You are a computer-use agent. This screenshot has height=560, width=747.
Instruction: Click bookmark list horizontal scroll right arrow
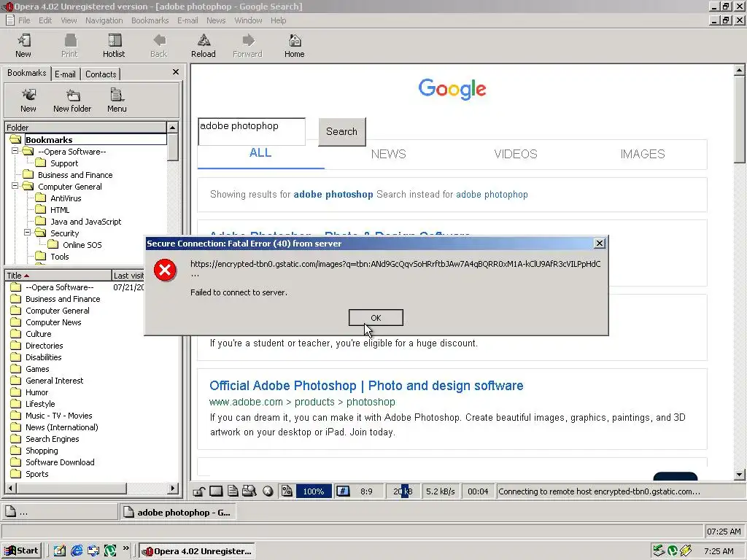coord(173,488)
